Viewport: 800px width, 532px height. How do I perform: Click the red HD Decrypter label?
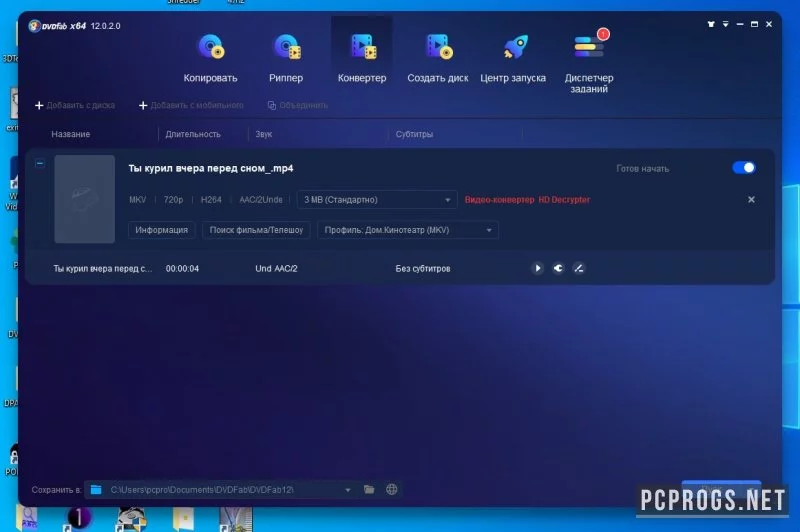point(564,199)
